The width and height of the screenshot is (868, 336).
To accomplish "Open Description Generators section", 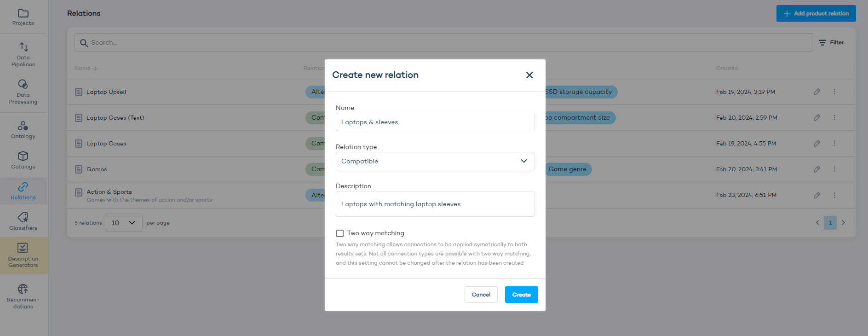I will [23, 249].
